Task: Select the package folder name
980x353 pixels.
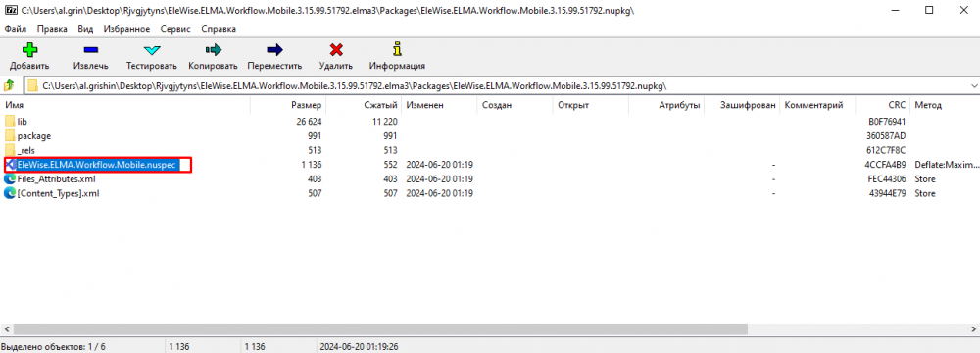Action: (x=34, y=136)
